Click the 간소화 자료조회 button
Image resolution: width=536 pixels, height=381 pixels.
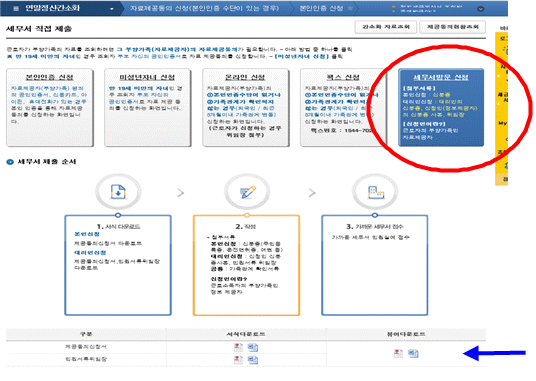click(386, 27)
